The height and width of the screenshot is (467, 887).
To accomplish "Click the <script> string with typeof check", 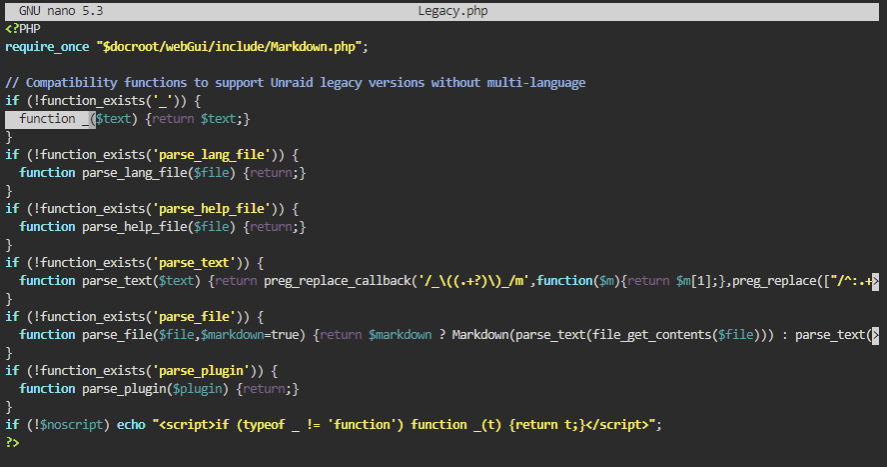I will [403, 425].
